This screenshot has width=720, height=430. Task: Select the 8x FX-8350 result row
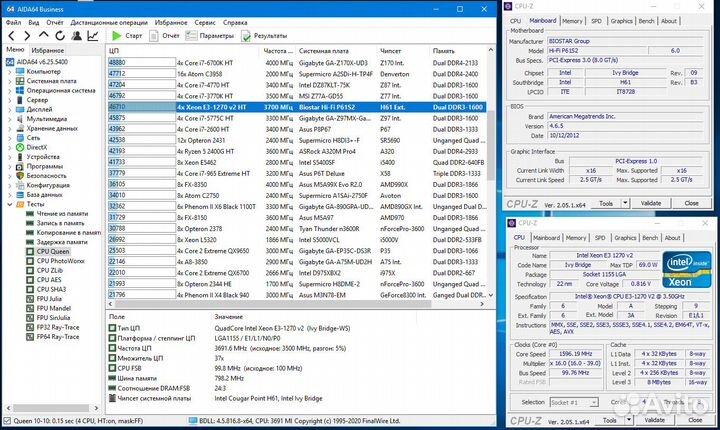click(297, 184)
